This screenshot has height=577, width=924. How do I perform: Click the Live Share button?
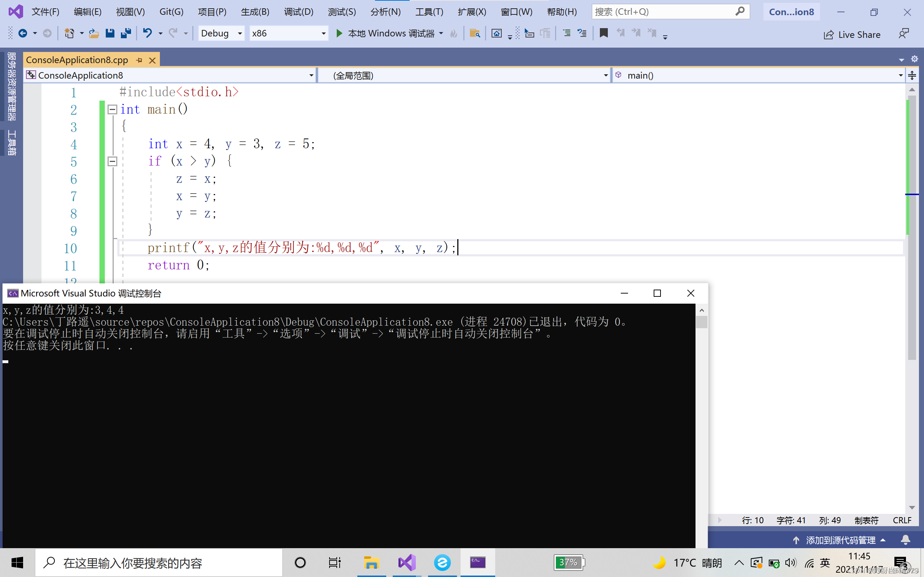[852, 35]
